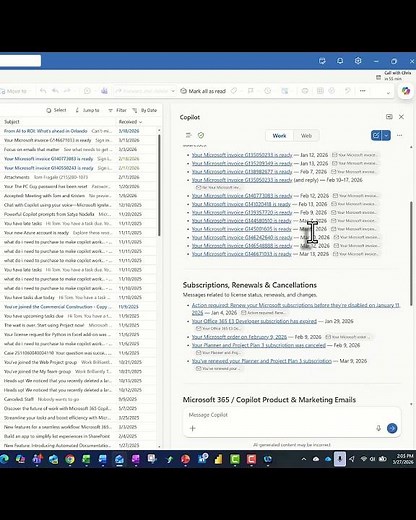Open Microsoft Teams from the taskbar

click(37, 459)
